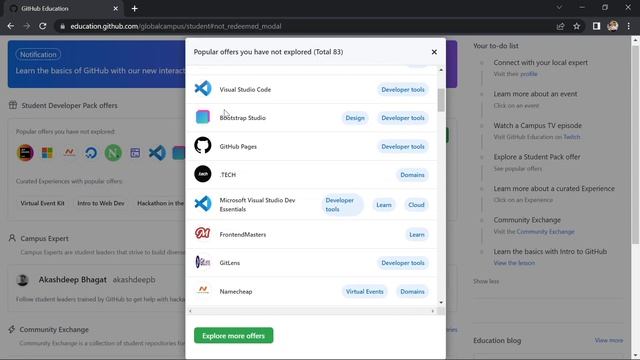Select the Domains tag for .TECH

[x=412, y=175]
